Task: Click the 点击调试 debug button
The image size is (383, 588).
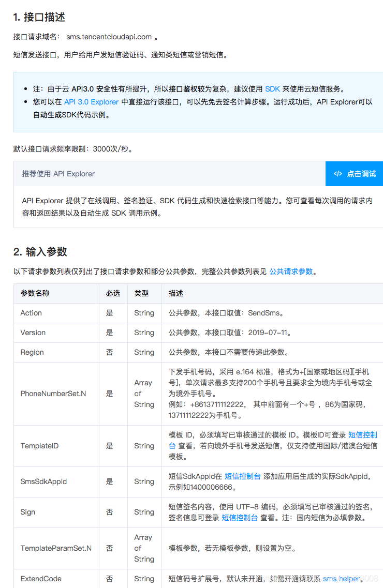Action: coord(354,174)
